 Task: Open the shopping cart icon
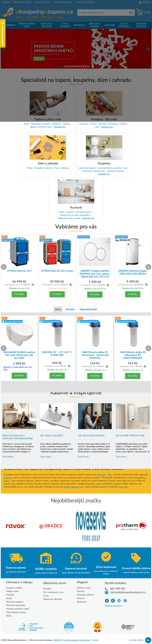point(140,12)
